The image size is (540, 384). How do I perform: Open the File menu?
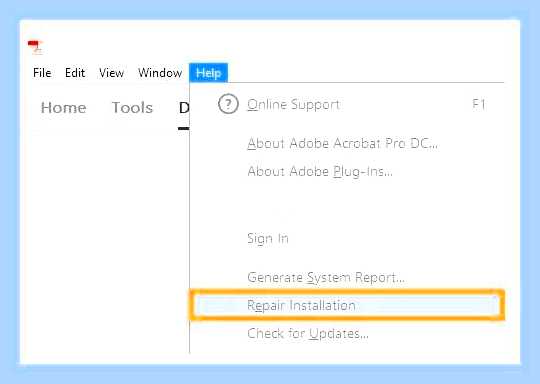pyautogui.click(x=42, y=73)
